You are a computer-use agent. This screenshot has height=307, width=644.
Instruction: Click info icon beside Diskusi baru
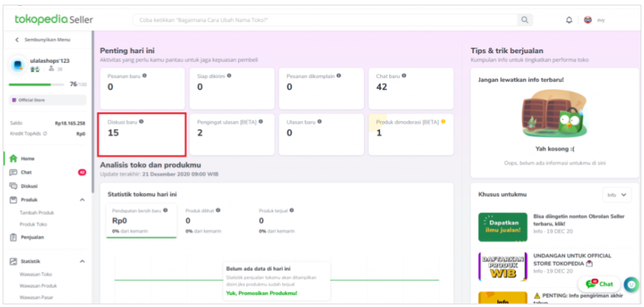pyautogui.click(x=141, y=122)
